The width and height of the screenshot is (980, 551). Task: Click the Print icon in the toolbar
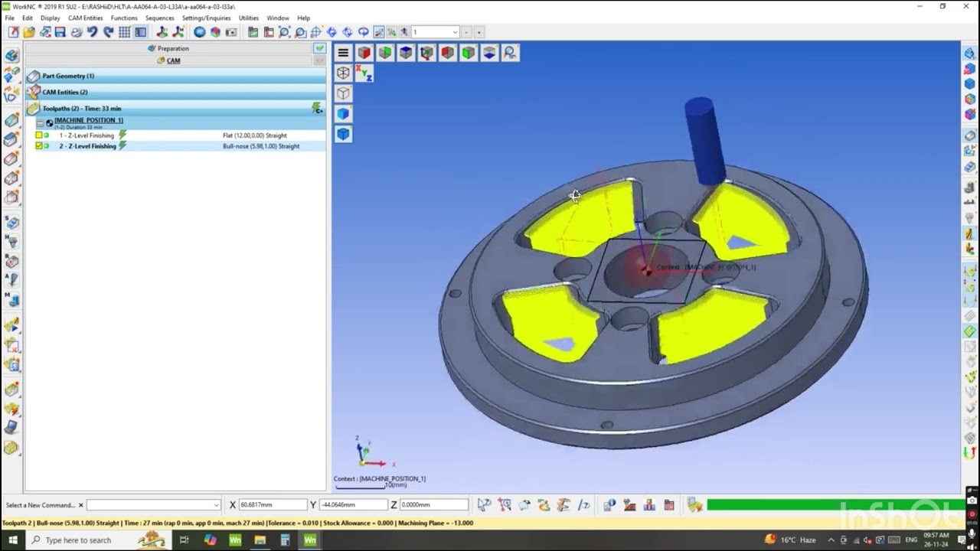click(x=76, y=32)
